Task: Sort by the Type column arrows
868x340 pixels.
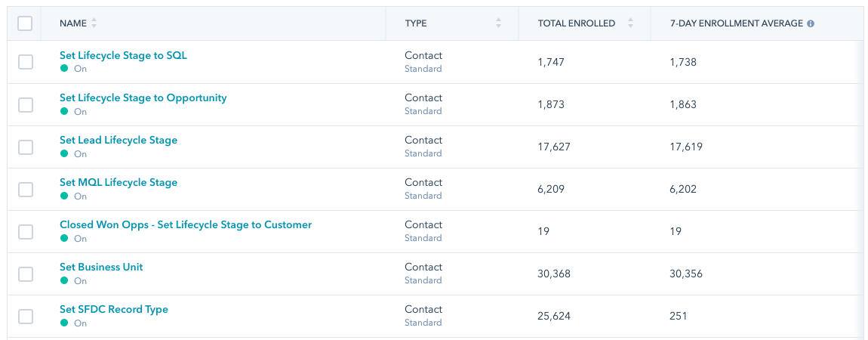Action: [x=498, y=23]
